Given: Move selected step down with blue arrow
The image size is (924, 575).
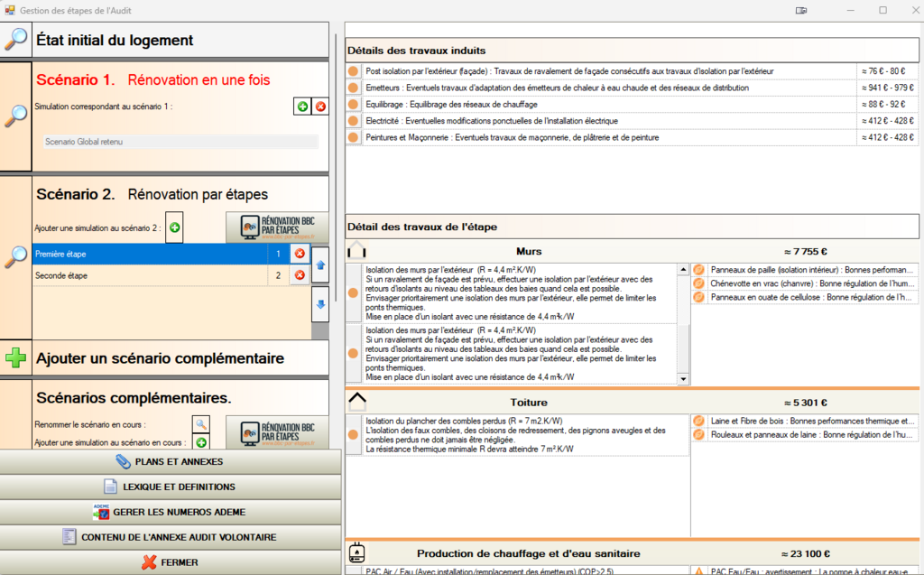Looking at the screenshot, I should 319,306.
